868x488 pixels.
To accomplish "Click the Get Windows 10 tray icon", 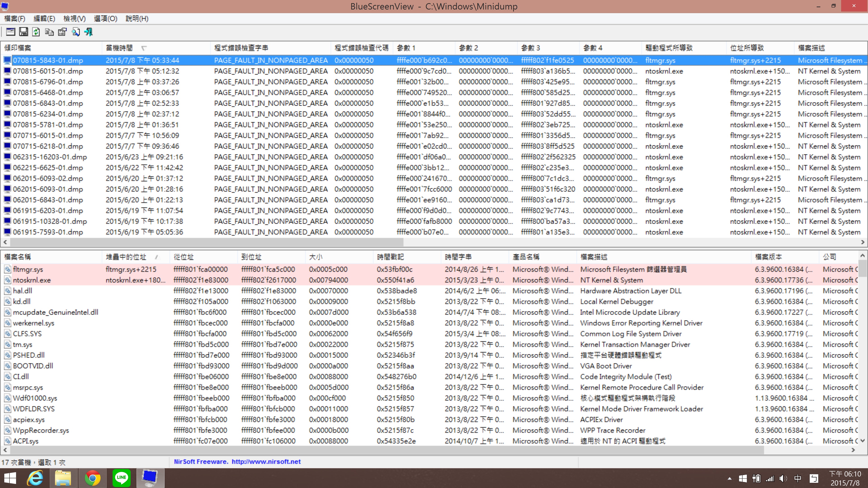I will (x=742, y=479).
